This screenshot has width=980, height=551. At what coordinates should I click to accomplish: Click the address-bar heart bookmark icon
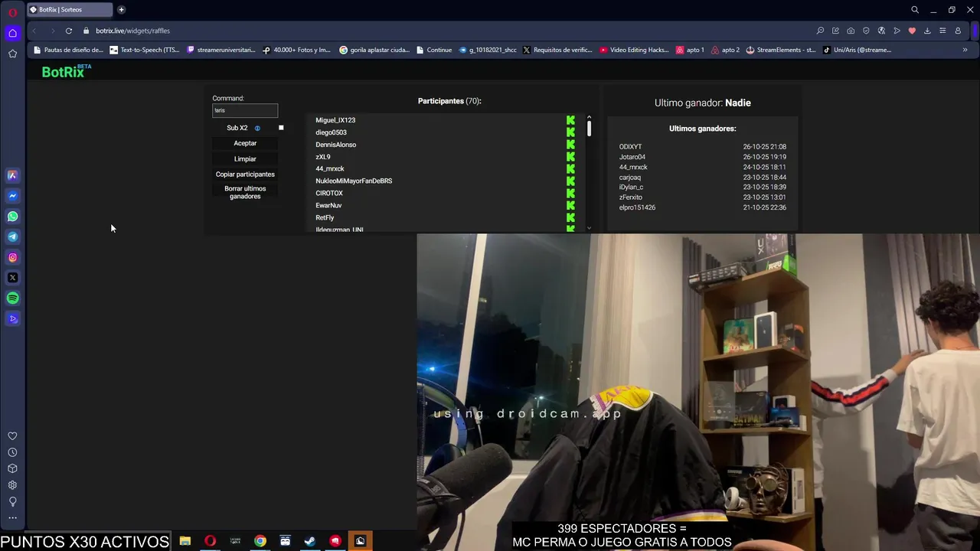point(912,31)
